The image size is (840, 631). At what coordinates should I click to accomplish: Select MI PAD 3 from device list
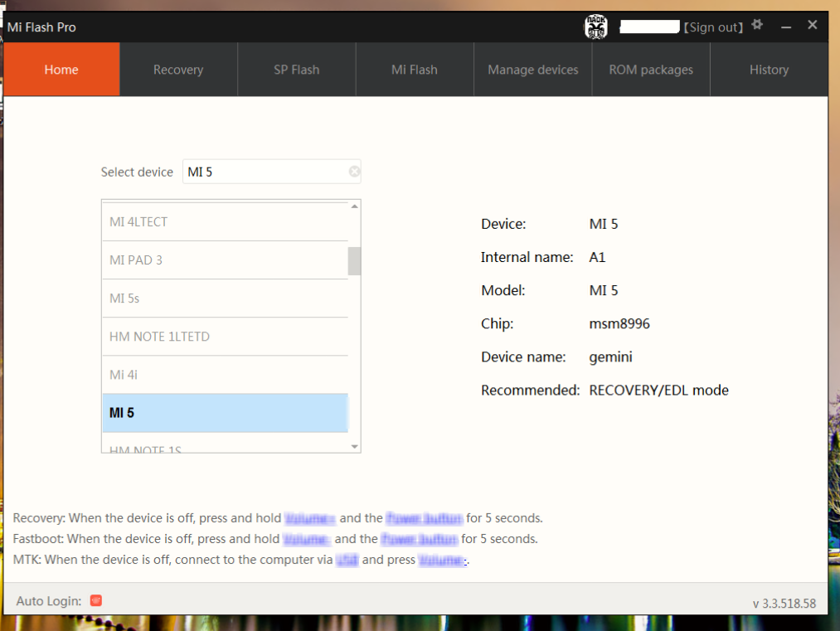click(224, 260)
